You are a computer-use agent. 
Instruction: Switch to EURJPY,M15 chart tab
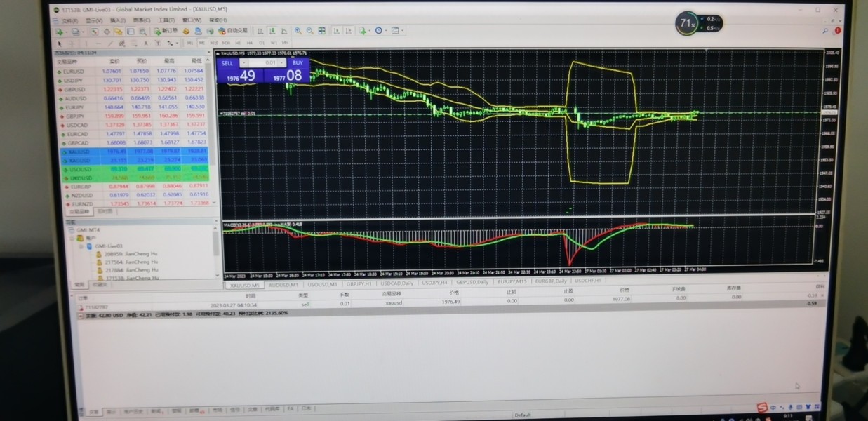pos(512,281)
